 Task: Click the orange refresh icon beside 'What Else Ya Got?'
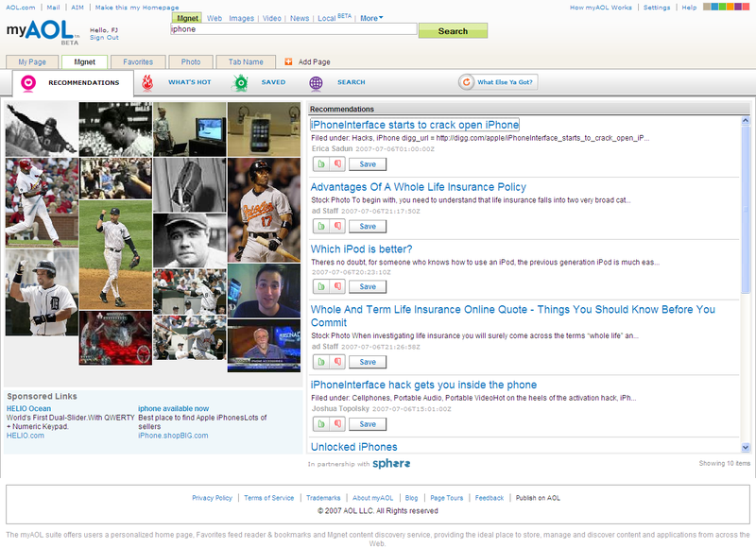466,82
